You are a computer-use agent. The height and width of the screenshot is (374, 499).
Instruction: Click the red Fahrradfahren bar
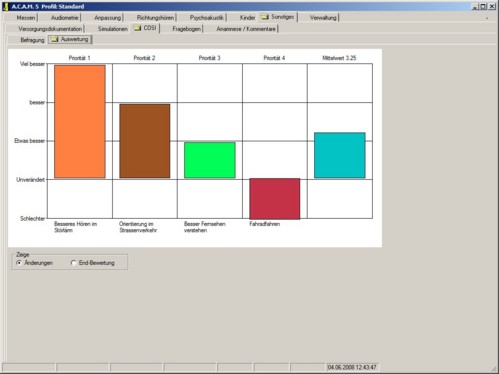point(275,199)
